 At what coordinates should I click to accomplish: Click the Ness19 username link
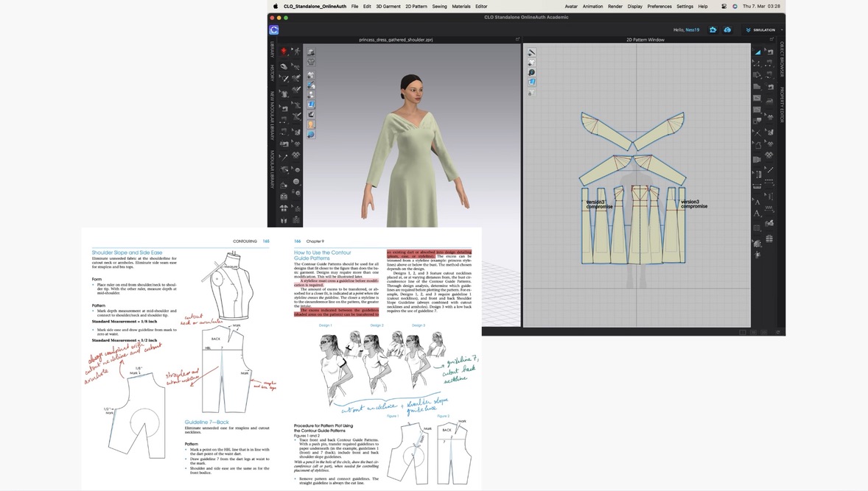[x=693, y=29]
